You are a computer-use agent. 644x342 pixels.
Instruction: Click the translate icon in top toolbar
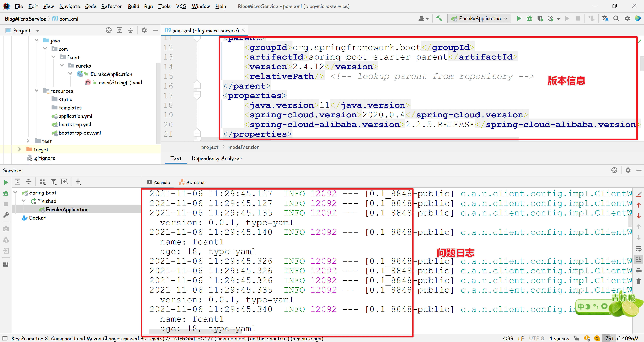[x=605, y=18]
